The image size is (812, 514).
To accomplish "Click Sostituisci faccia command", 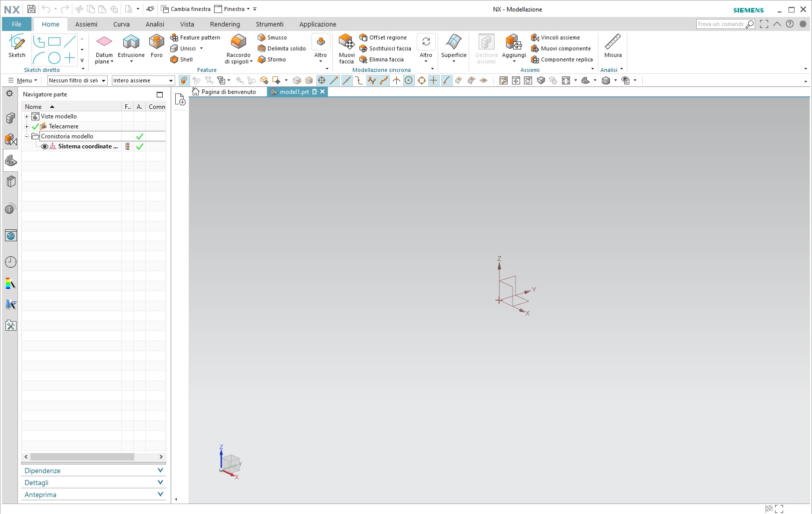I will coord(385,48).
